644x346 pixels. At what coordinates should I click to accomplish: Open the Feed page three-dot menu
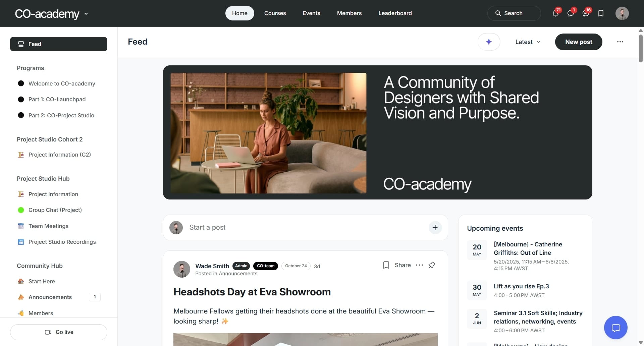point(620,42)
